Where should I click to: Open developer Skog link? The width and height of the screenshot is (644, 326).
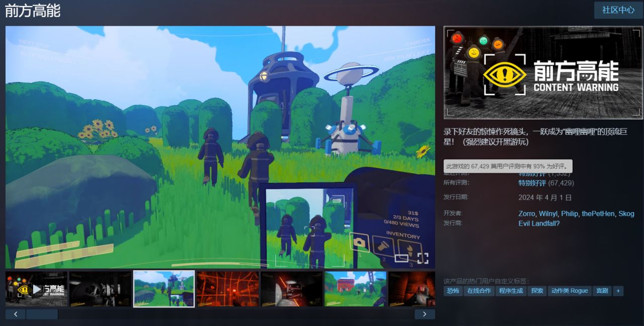click(626, 214)
